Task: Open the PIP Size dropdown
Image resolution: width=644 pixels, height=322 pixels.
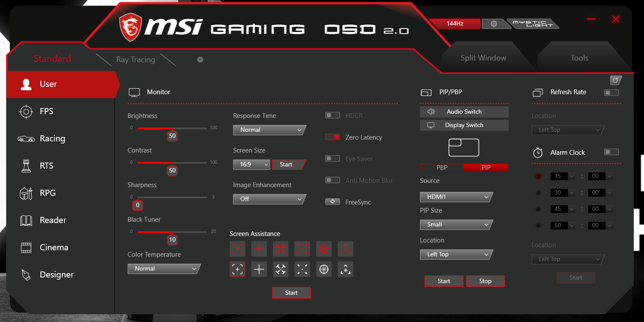Action: [456, 224]
